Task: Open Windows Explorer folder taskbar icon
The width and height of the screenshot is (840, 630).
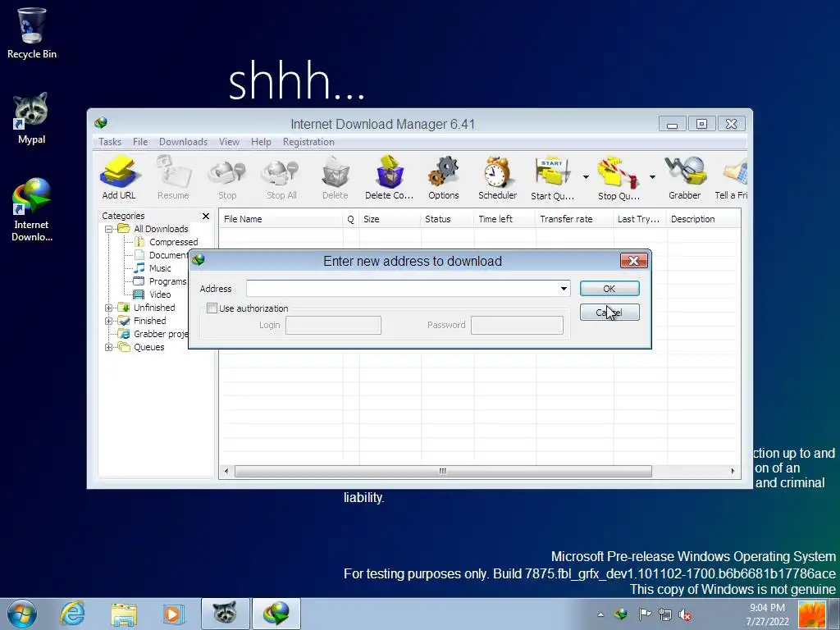Action: point(123,614)
